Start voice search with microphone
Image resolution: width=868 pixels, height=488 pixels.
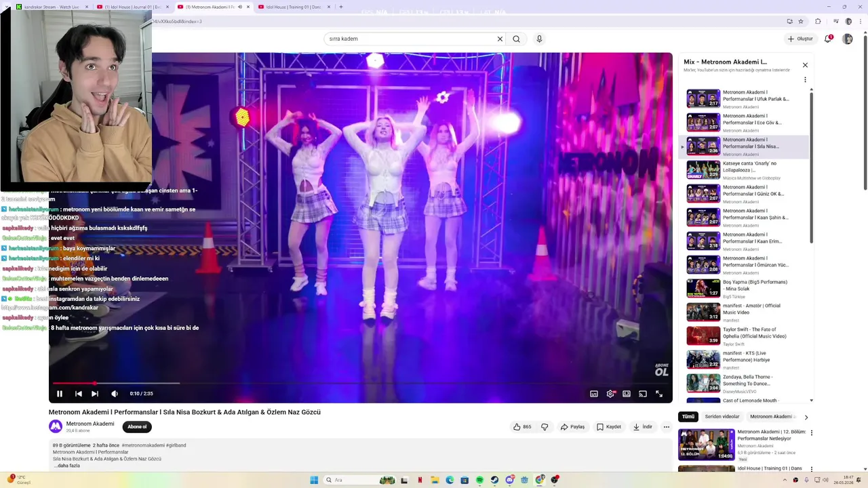539,39
